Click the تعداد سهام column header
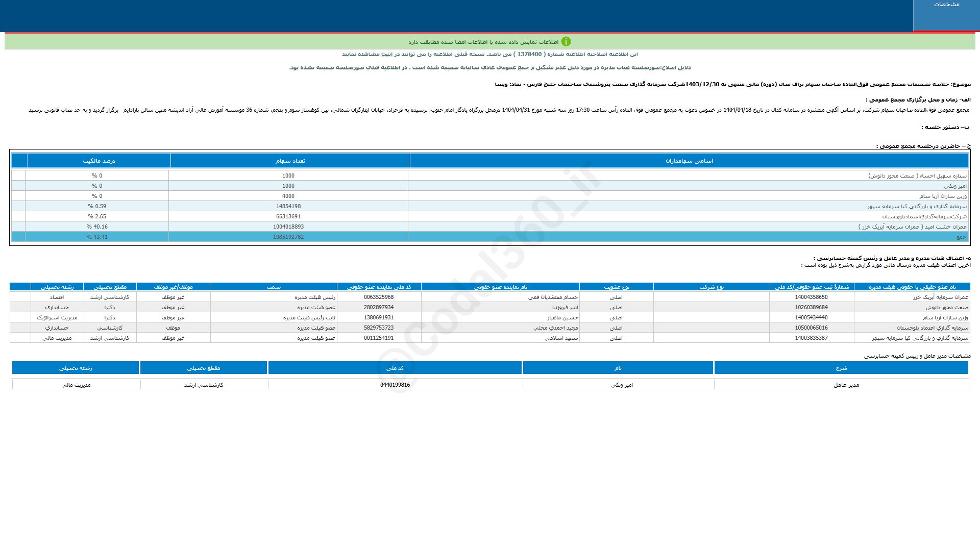 290,161
